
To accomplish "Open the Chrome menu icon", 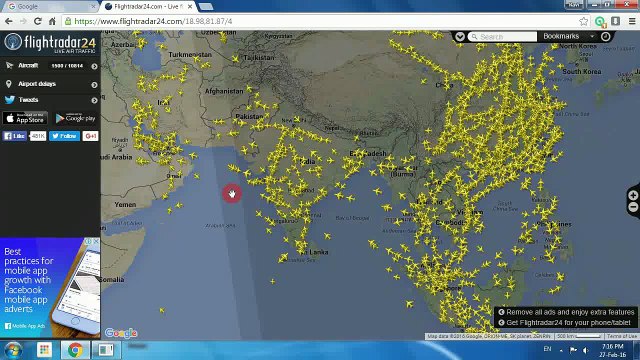I will click(632, 21).
